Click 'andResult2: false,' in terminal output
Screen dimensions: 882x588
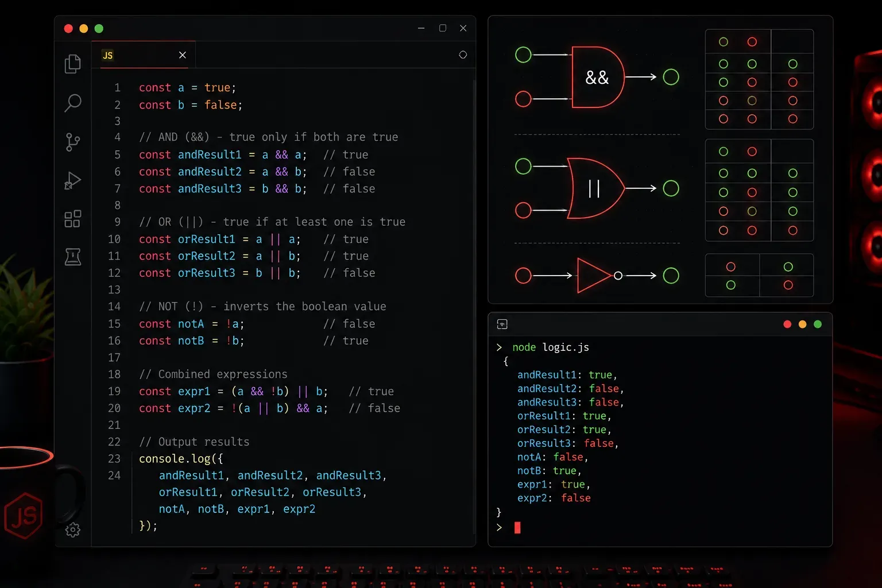571,388
